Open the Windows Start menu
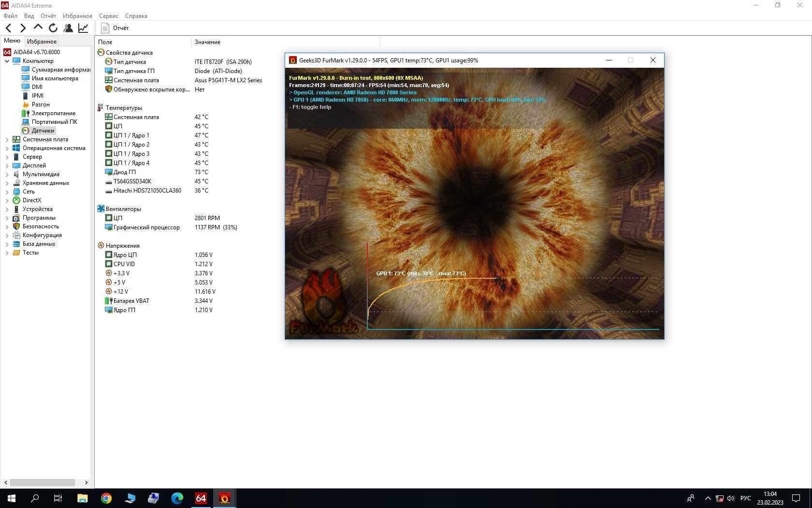Image resolution: width=812 pixels, height=508 pixels. click(12, 498)
